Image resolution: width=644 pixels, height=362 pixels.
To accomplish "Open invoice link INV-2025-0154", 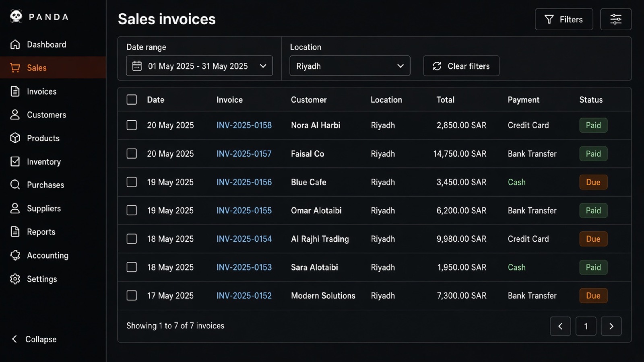I will [244, 239].
